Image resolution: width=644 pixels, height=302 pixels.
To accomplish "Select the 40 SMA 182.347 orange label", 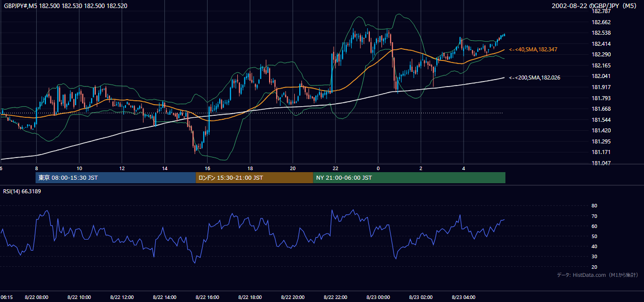I will click(x=533, y=49).
